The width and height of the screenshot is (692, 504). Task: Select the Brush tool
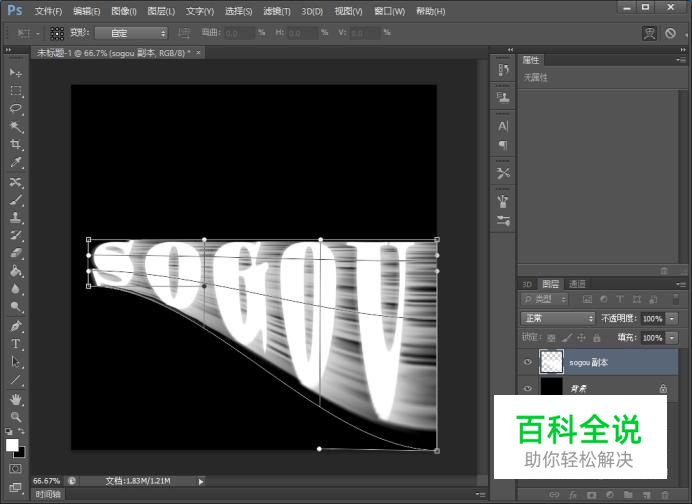click(x=16, y=200)
